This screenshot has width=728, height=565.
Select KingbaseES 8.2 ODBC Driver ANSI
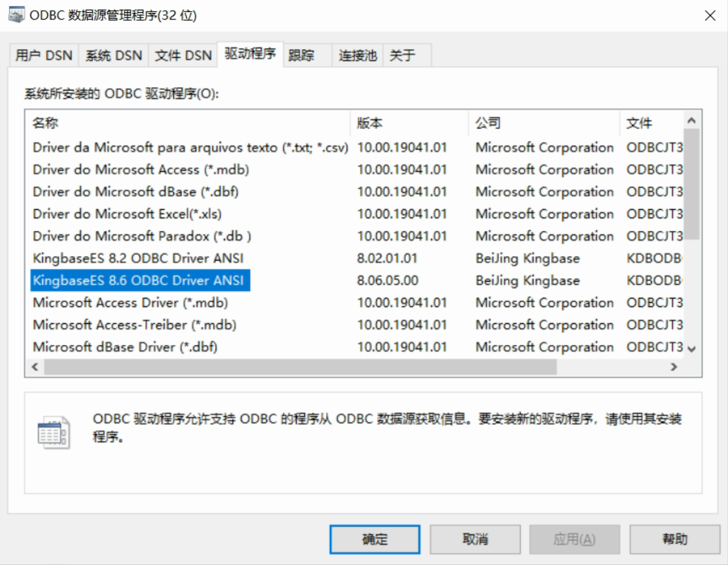click(138, 258)
